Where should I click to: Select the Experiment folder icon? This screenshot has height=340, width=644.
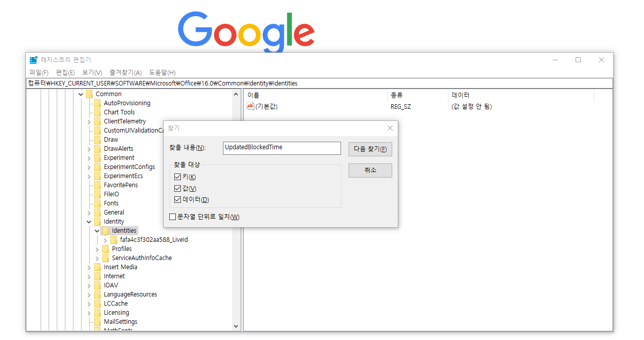click(x=97, y=158)
